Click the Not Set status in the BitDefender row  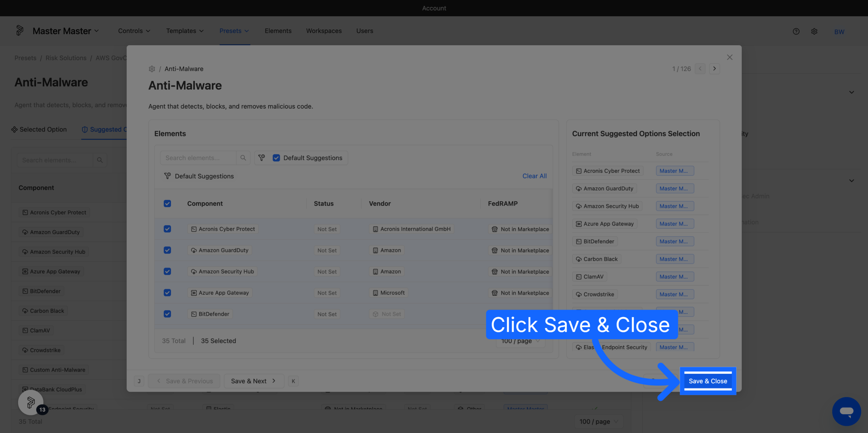click(327, 314)
